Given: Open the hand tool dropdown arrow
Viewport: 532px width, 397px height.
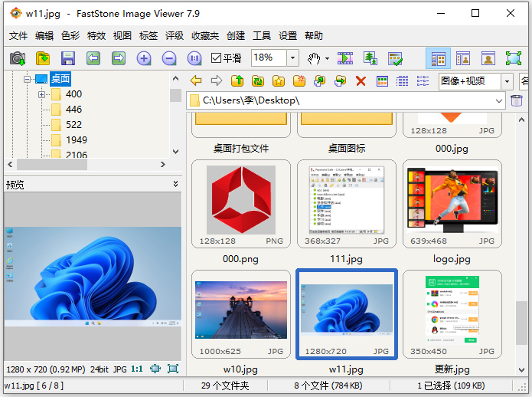Looking at the screenshot, I should [x=327, y=58].
